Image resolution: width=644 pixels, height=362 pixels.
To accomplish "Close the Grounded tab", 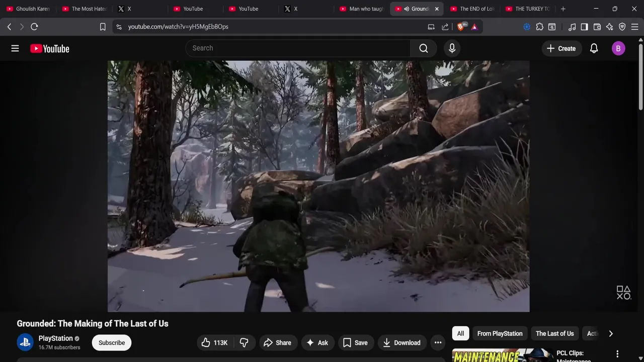I will point(437,9).
